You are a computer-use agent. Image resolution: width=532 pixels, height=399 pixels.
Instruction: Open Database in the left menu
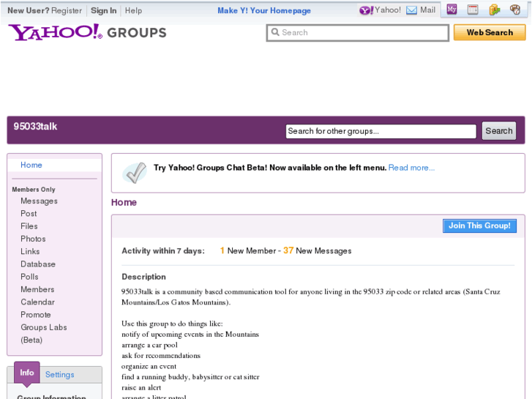(x=38, y=264)
